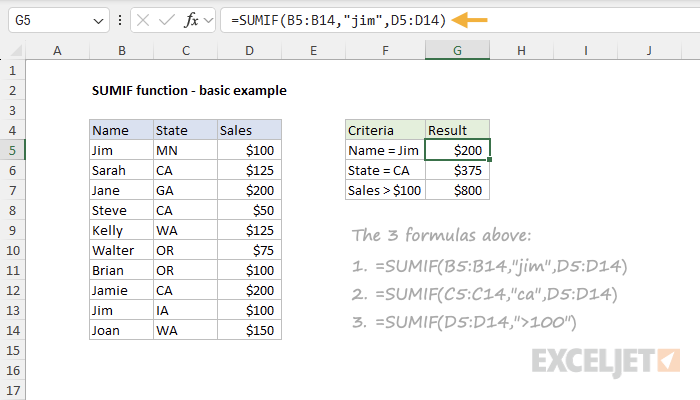This screenshot has width=700, height=400.
Task: Select the 'Walter' name cell
Action: (x=121, y=250)
